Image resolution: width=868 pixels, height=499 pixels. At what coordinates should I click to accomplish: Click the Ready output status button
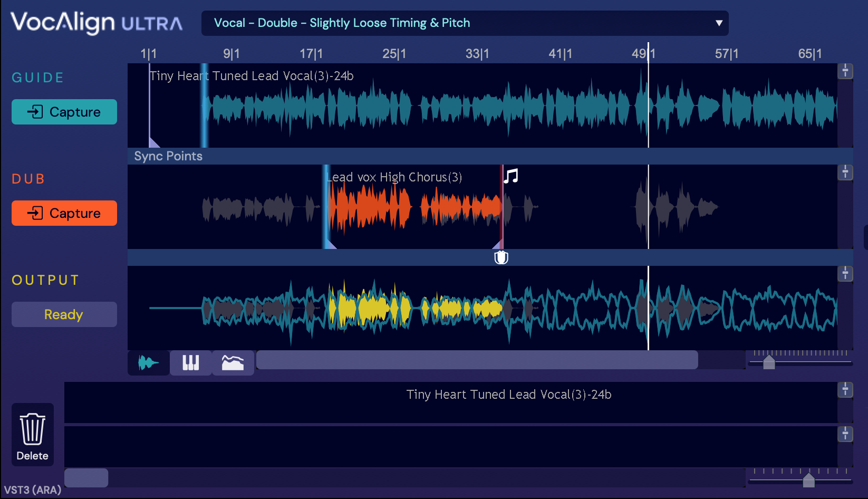[64, 314]
